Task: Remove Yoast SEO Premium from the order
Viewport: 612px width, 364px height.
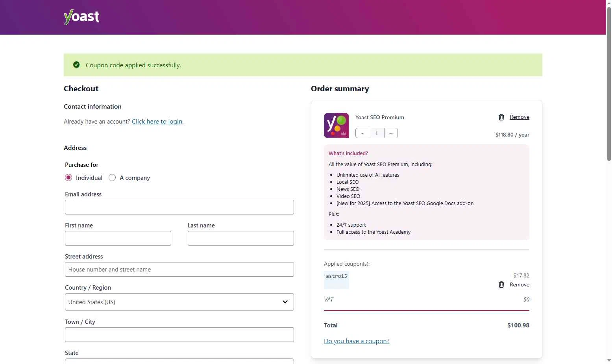Action: click(520, 117)
